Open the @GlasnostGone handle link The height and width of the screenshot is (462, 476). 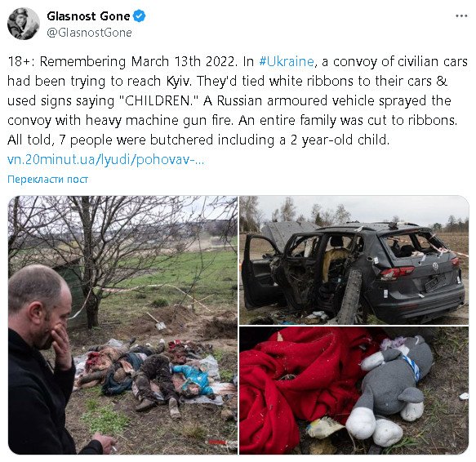click(x=89, y=33)
